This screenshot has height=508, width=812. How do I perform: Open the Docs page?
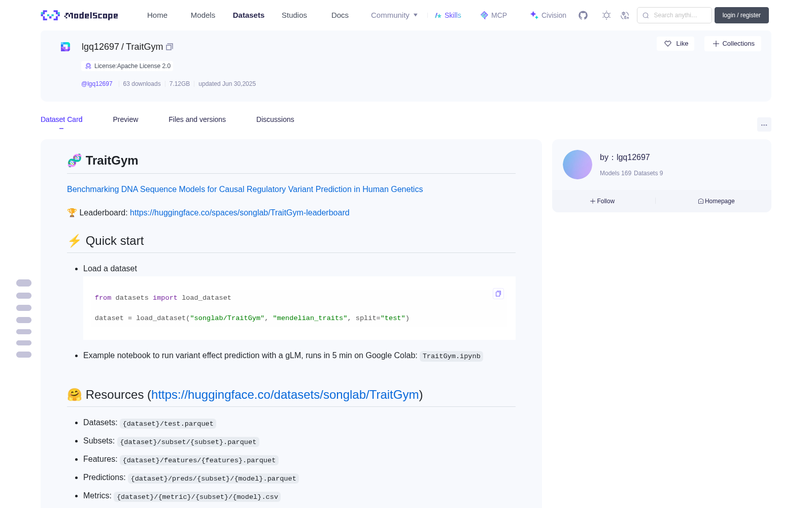(x=340, y=15)
